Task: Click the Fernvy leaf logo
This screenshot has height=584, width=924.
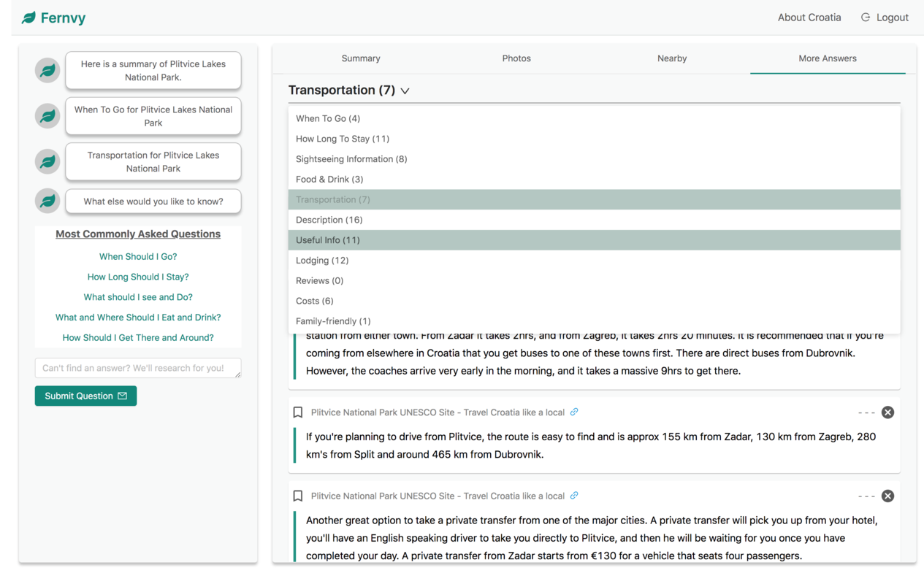Action: [28, 17]
